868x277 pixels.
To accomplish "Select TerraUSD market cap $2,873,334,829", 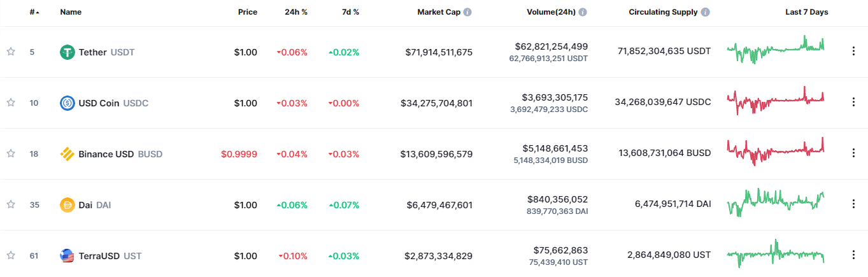I will coord(439,256).
